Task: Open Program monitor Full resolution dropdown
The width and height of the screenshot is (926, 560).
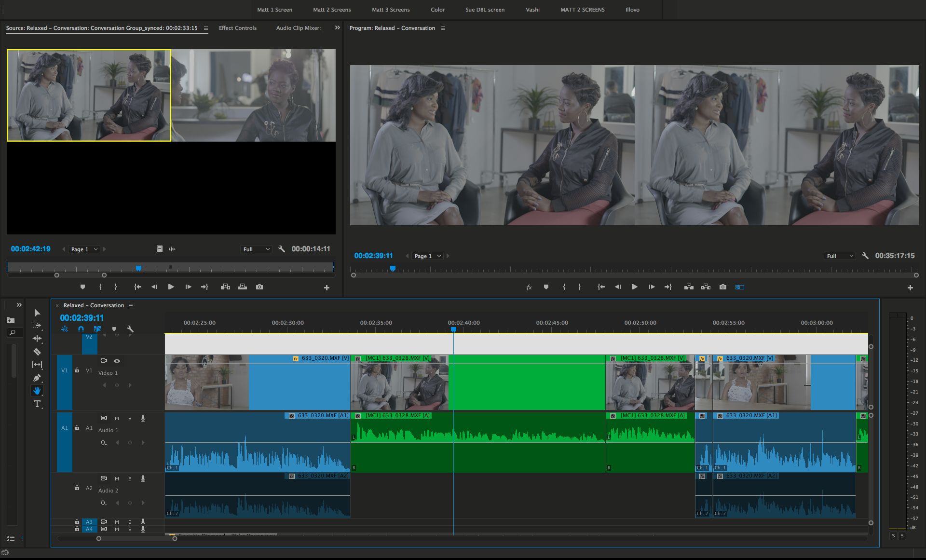Action: tap(840, 256)
